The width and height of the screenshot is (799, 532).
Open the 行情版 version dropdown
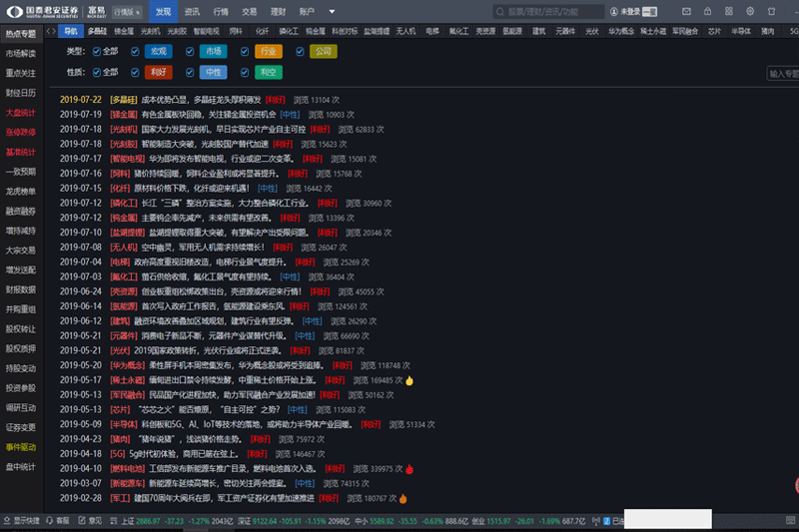127,12
